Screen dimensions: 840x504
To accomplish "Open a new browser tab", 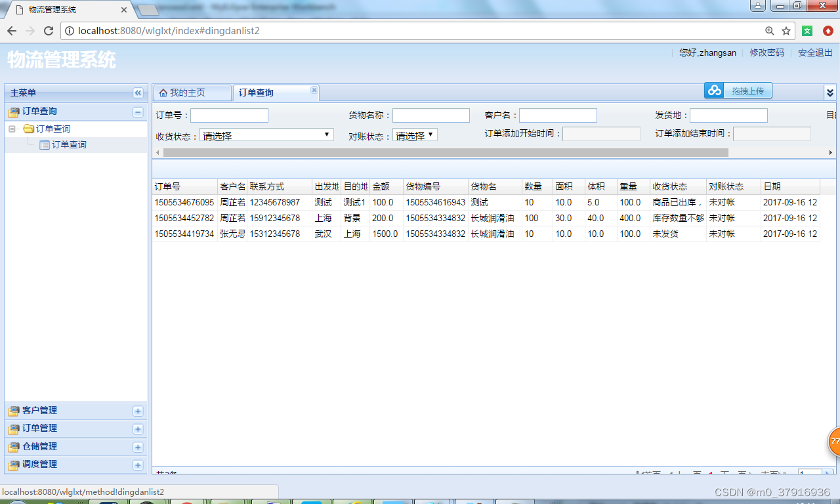I will (x=149, y=10).
